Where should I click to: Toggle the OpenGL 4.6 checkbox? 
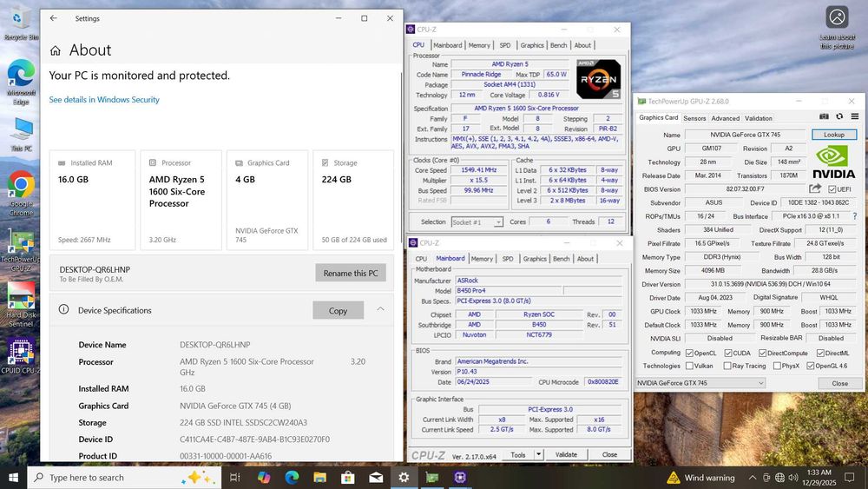coord(811,366)
